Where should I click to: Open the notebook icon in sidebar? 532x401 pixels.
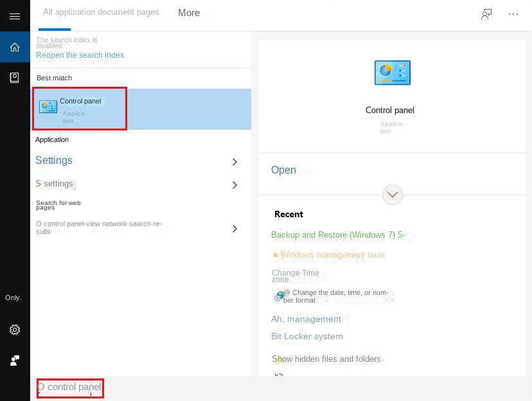pyautogui.click(x=14, y=77)
